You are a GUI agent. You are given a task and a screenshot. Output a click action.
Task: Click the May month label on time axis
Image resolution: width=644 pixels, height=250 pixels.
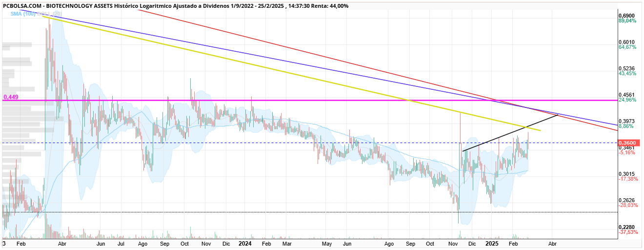[x=327, y=243]
